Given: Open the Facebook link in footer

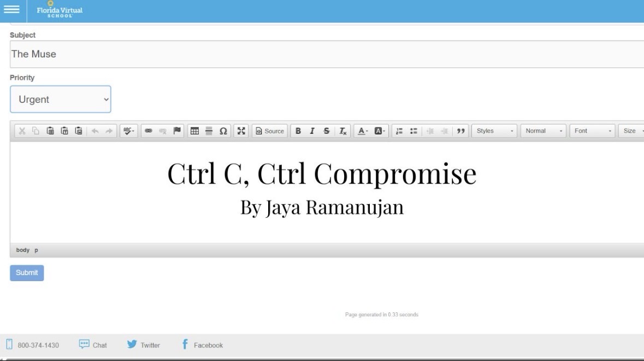Looking at the screenshot, I should 208,345.
